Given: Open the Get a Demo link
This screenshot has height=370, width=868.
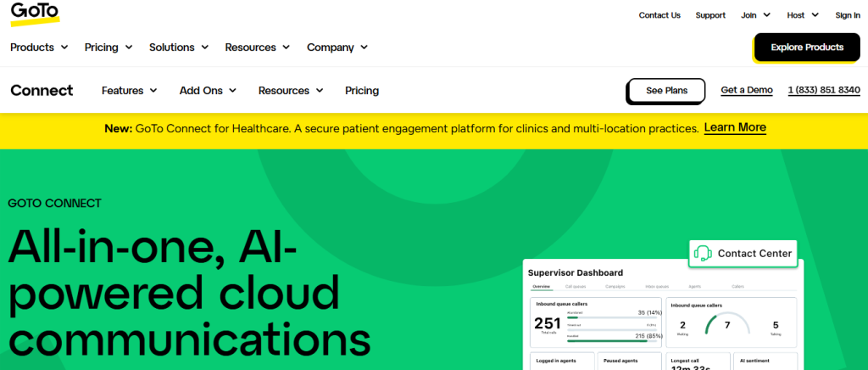Looking at the screenshot, I should (747, 90).
